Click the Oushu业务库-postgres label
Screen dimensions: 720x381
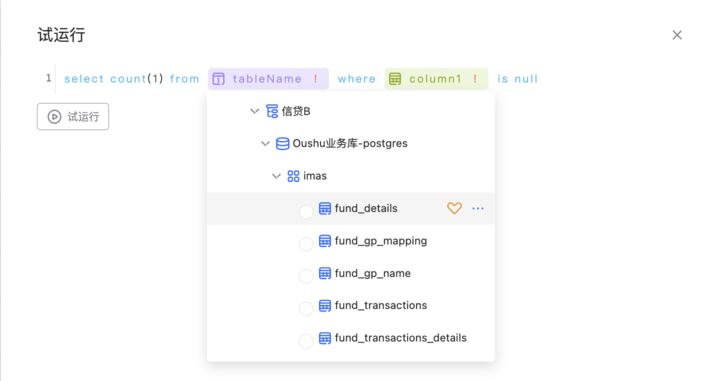(x=350, y=144)
